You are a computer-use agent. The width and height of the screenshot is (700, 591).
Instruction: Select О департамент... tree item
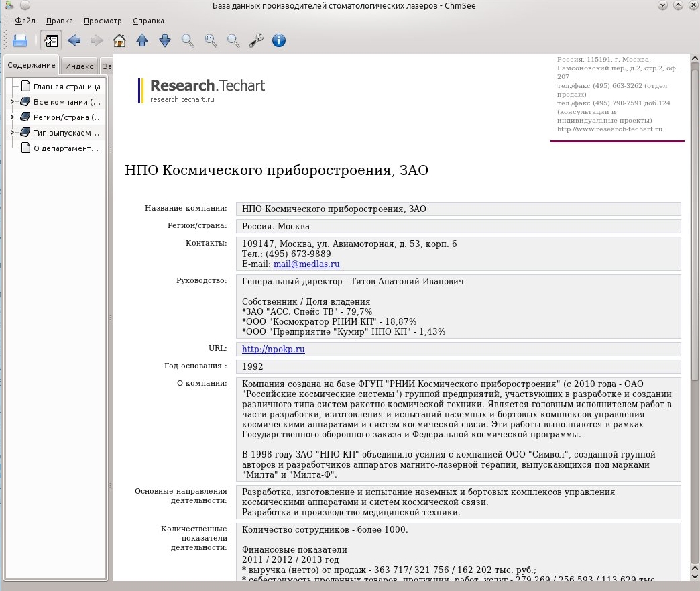66,148
